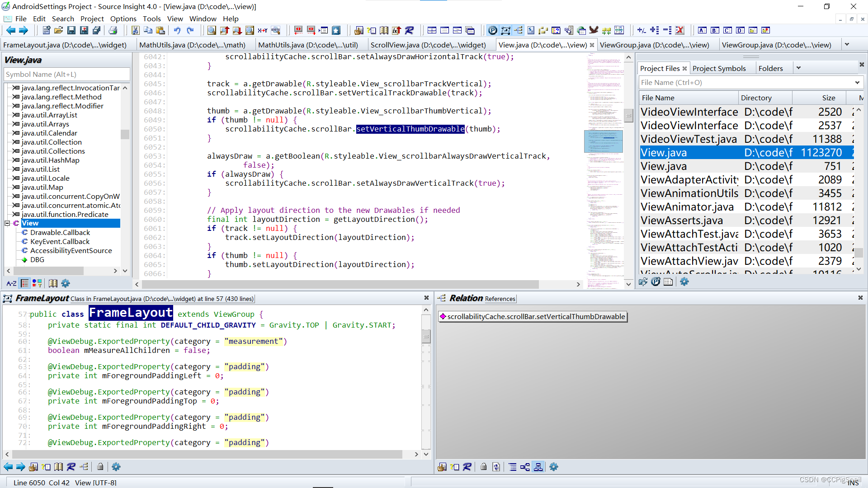Sort symbols alphabetically with A-Z icon

click(11, 283)
